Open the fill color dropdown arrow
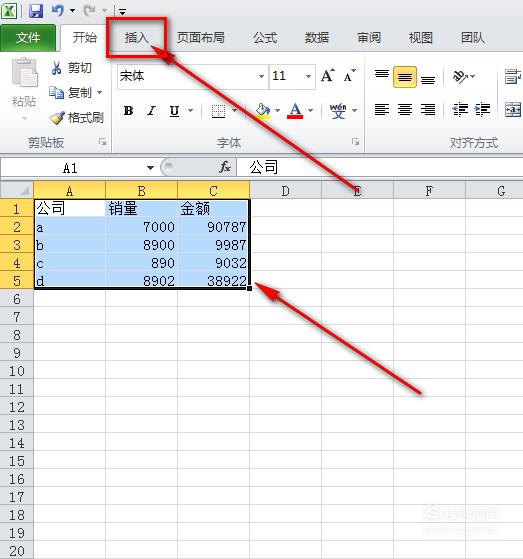 277,111
